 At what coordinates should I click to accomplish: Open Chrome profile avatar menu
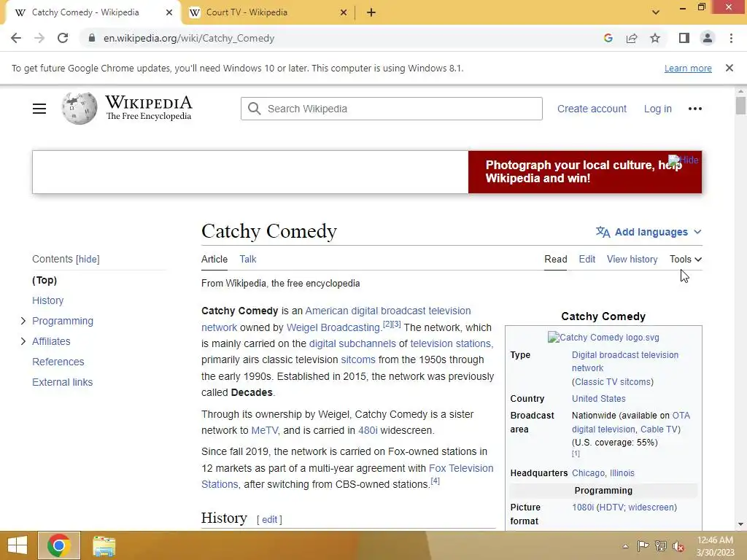pos(708,38)
